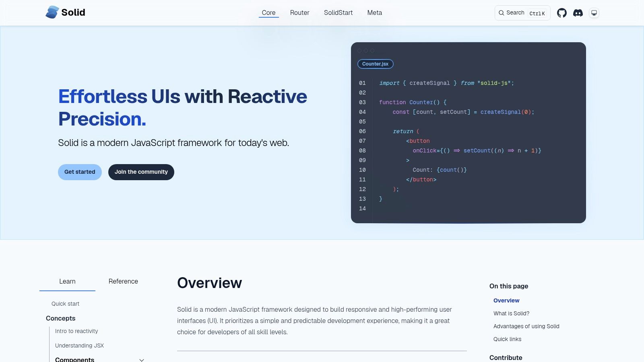The height and width of the screenshot is (362, 644).
Task: Select the Counter.jsx file tab
Action: (375, 64)
